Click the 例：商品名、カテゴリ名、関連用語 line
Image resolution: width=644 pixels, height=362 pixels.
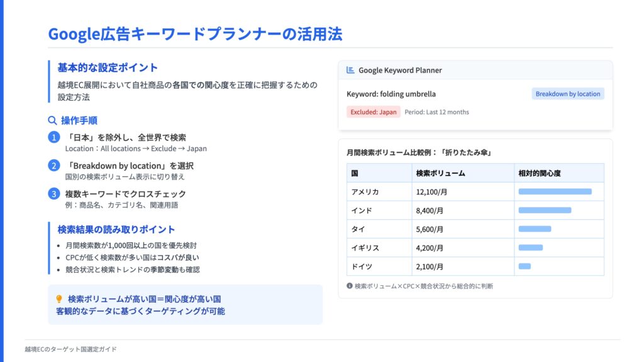(x=121, y=205)
